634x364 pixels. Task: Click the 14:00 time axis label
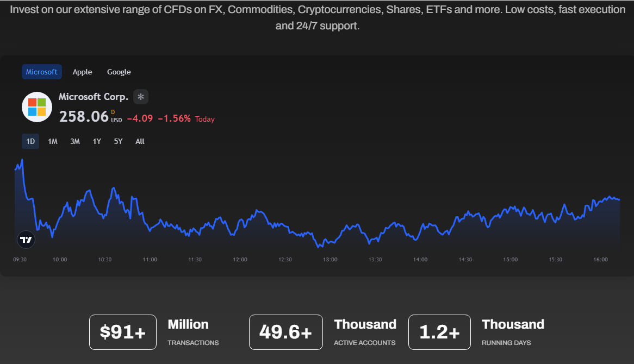(420, 259)
